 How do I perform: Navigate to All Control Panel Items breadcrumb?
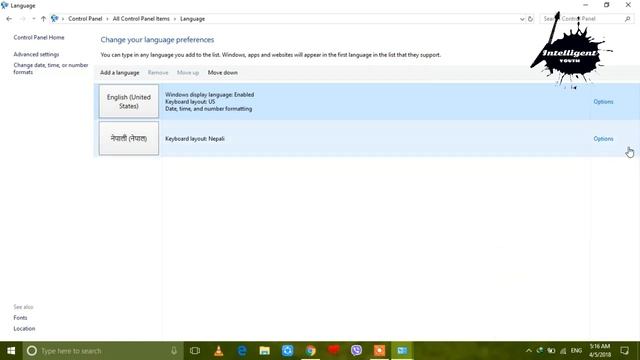(x=141, y=19)
